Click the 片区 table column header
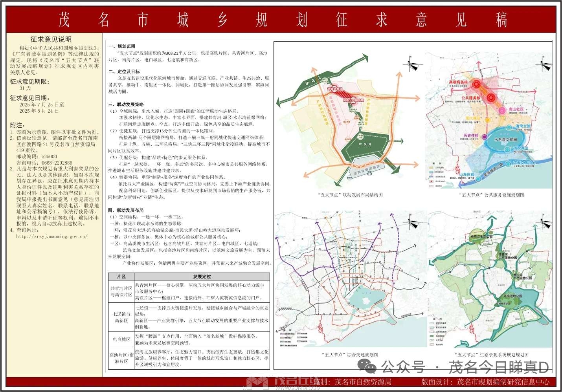 coord(121,277)
